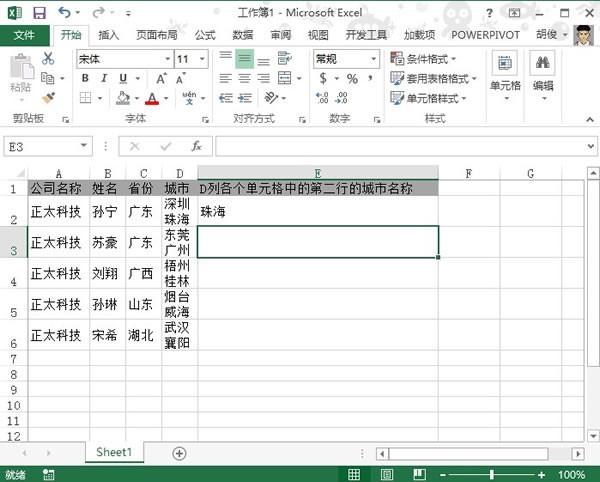Viewport: 600px width, 482px height.
Task: Open the Name Box dropdown arrow
Action: (83, 146)
